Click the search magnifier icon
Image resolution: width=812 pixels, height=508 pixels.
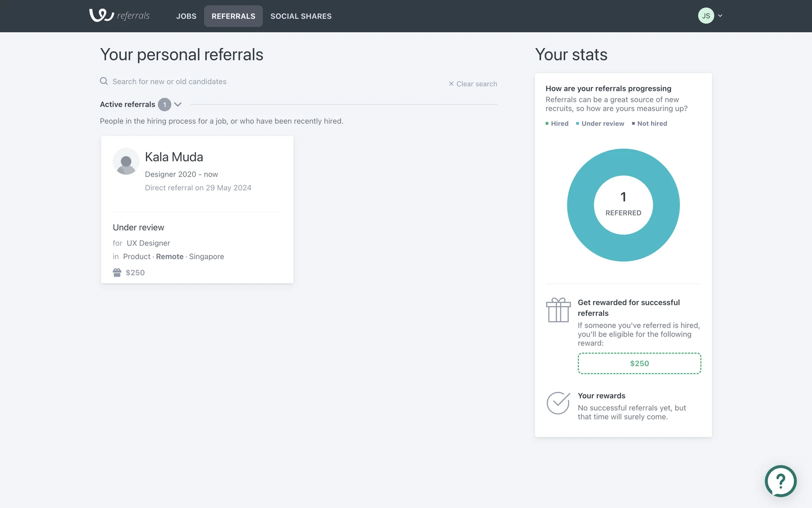tap(104, 81)
